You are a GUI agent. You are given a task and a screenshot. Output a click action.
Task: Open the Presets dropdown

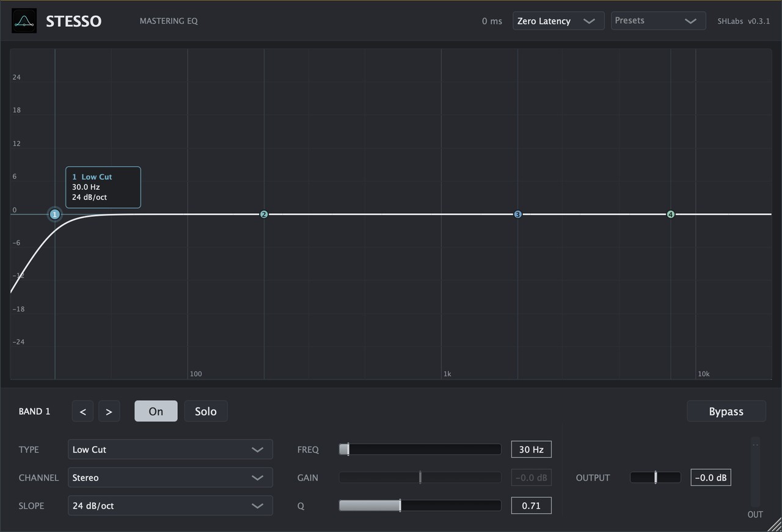[659, 21]
